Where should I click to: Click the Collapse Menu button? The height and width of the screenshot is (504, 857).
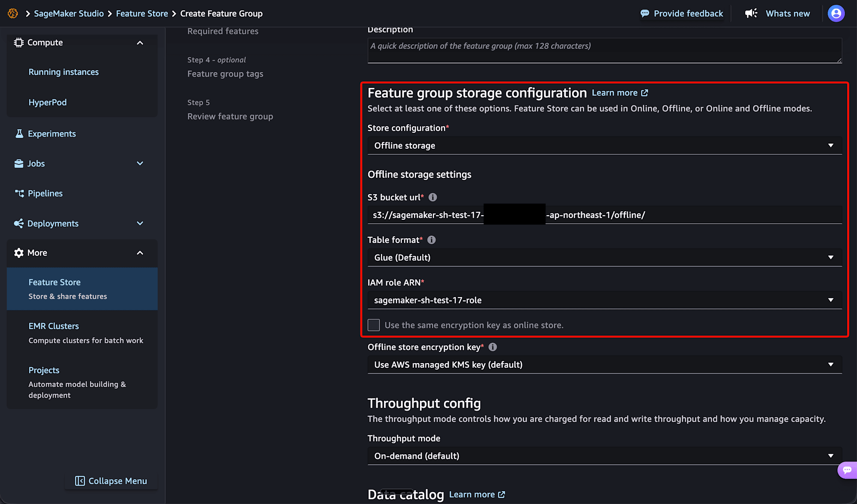111,481
